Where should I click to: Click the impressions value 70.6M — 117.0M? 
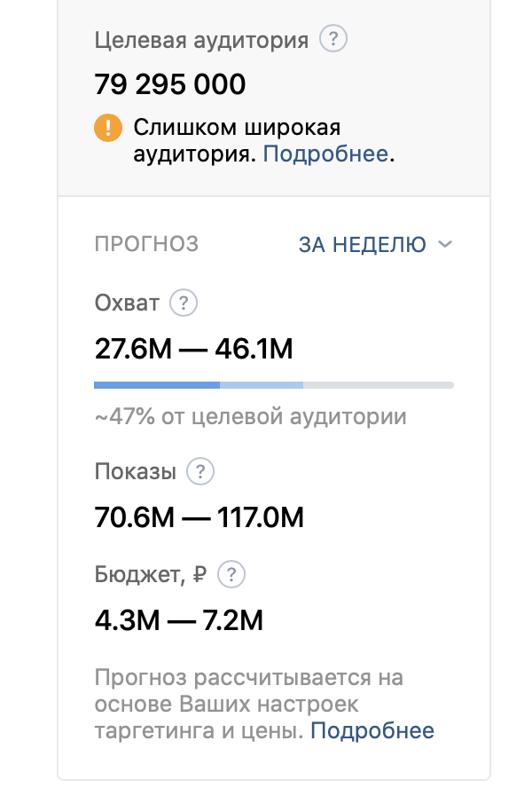(x=199, y=517)
